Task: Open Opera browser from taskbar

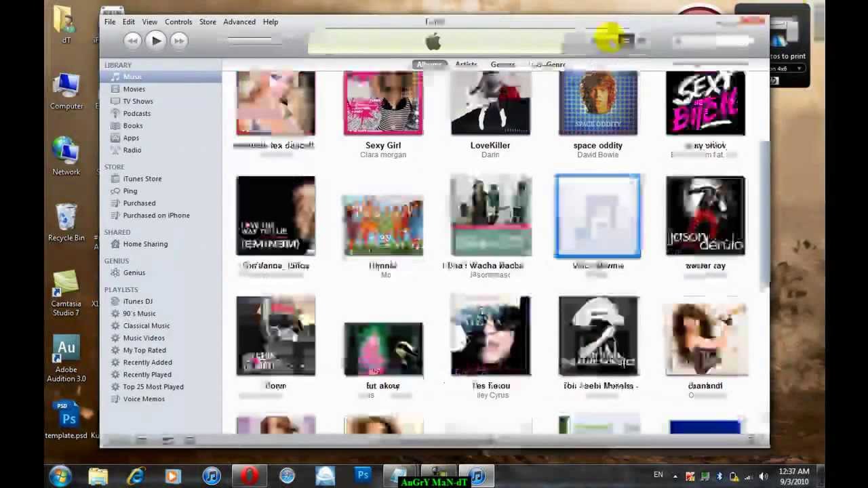Action: (x=249, y=476)
